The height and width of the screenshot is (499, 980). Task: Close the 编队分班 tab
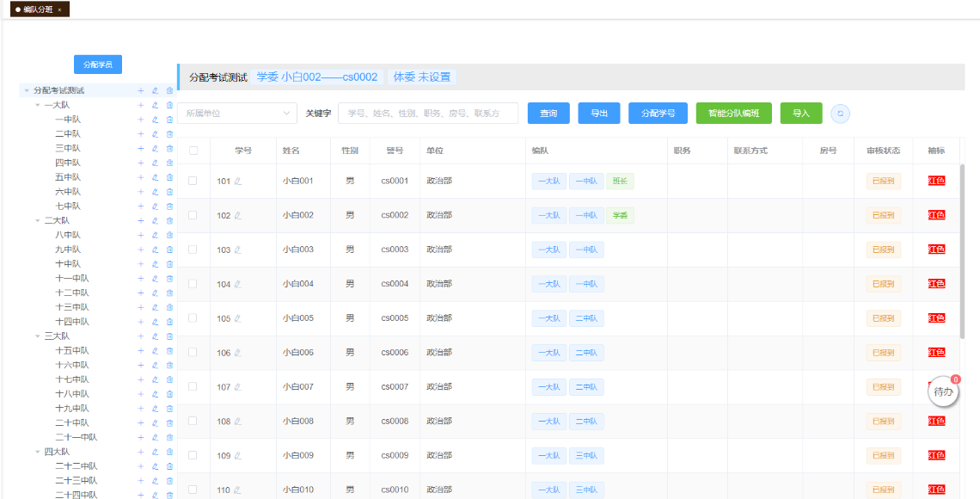click(x=59, y=9)
